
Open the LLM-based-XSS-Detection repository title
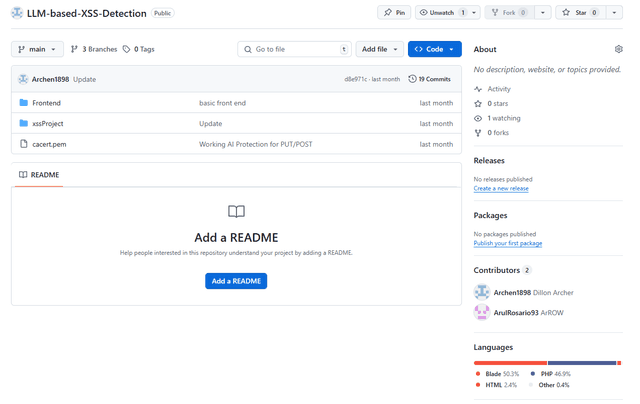pos(87,13)
